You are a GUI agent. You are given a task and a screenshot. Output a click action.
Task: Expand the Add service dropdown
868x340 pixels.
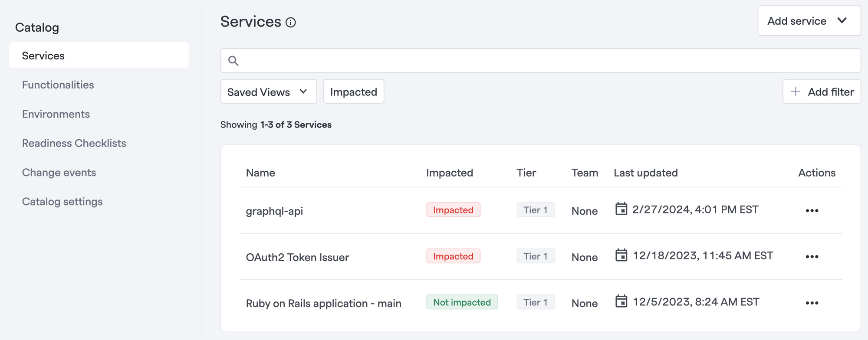[809, 20]
